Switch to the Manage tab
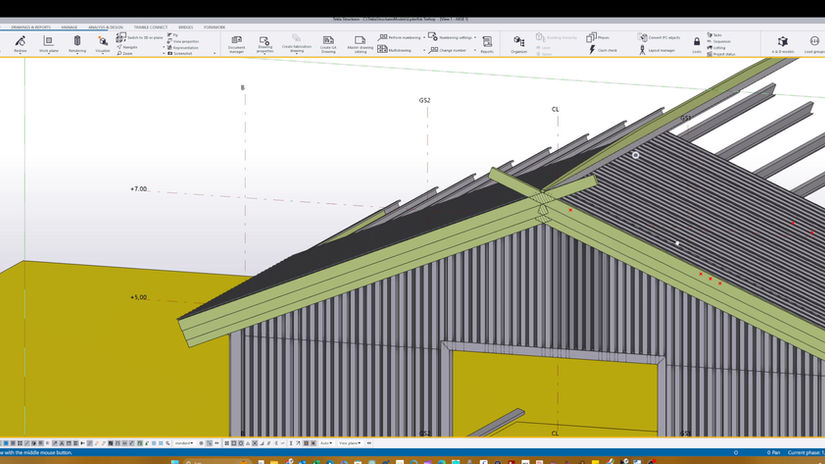 click(69, 27)
